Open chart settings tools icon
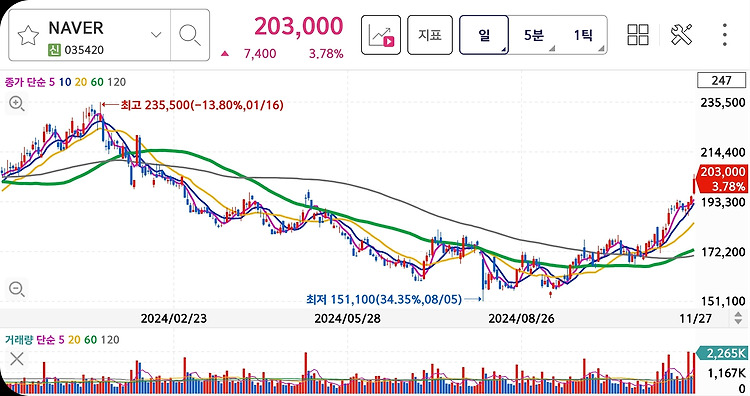The height and width of the screenshot is (396, 750). 681,34
